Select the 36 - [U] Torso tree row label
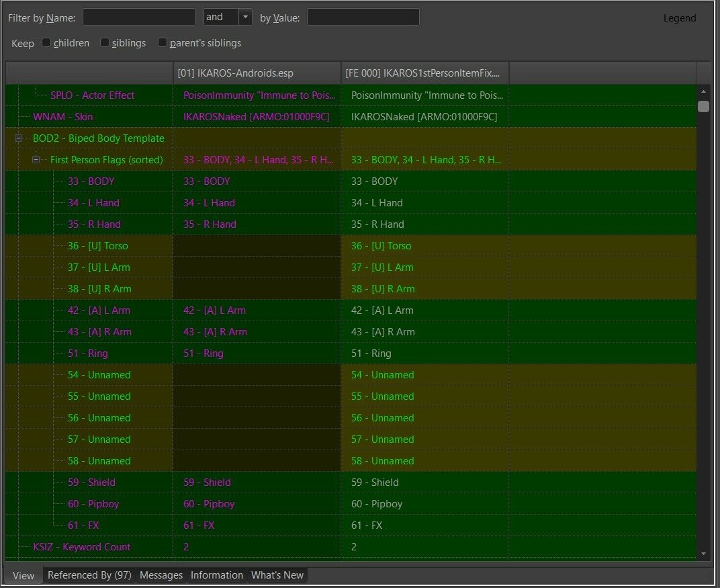Screen dimensions: 720x588 pyautogui.click(x=98, y=246)
